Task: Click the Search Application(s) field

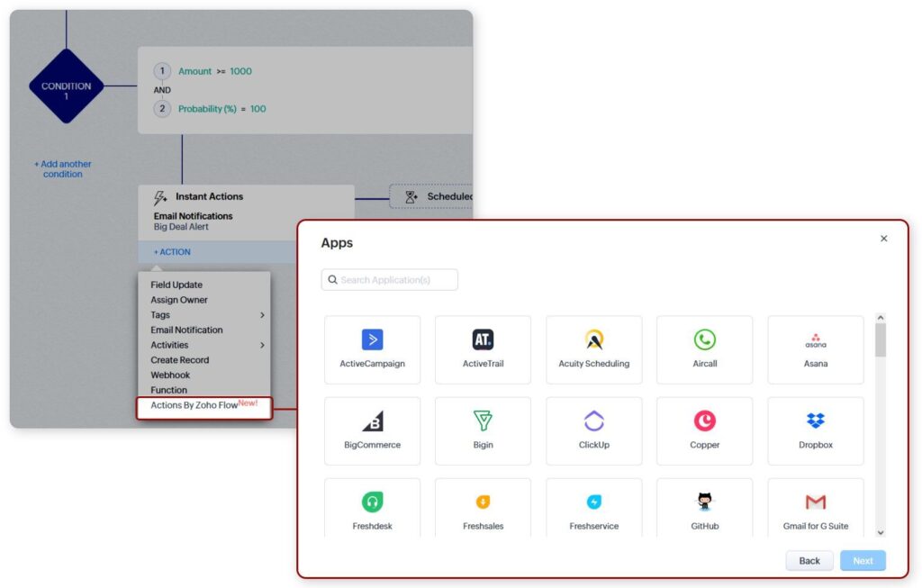Action: [x=389, y=280]
